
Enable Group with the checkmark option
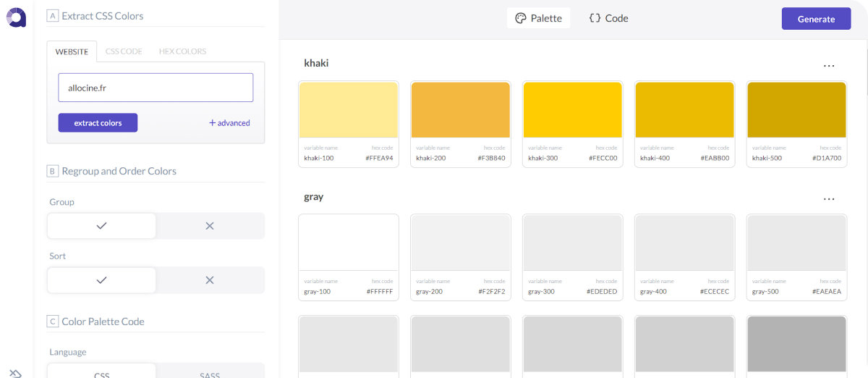(x=101, y=226)
